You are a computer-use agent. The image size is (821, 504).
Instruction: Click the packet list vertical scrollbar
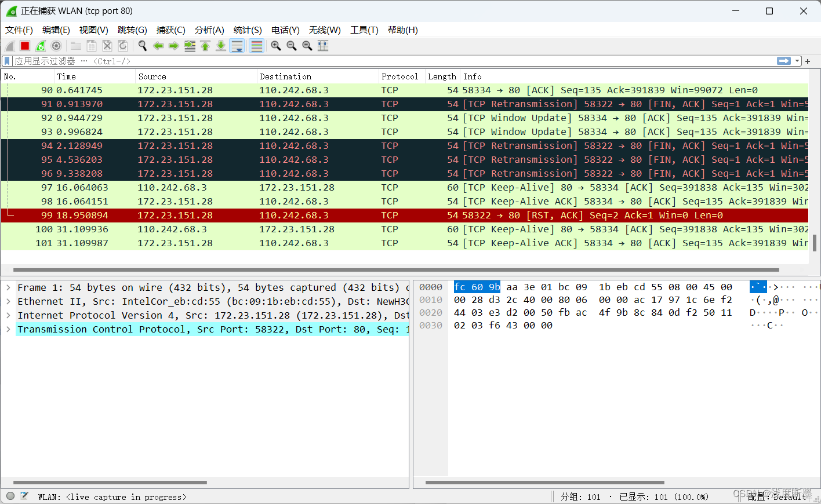[x=815, y=243]
